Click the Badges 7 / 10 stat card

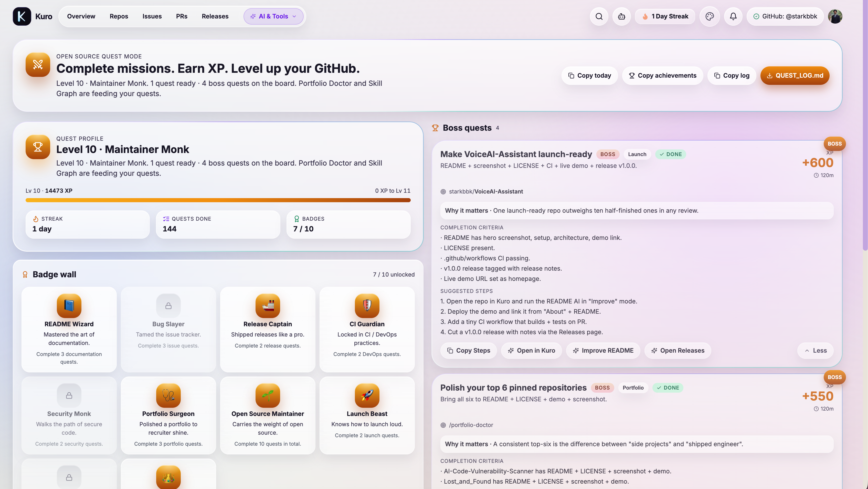348,225
